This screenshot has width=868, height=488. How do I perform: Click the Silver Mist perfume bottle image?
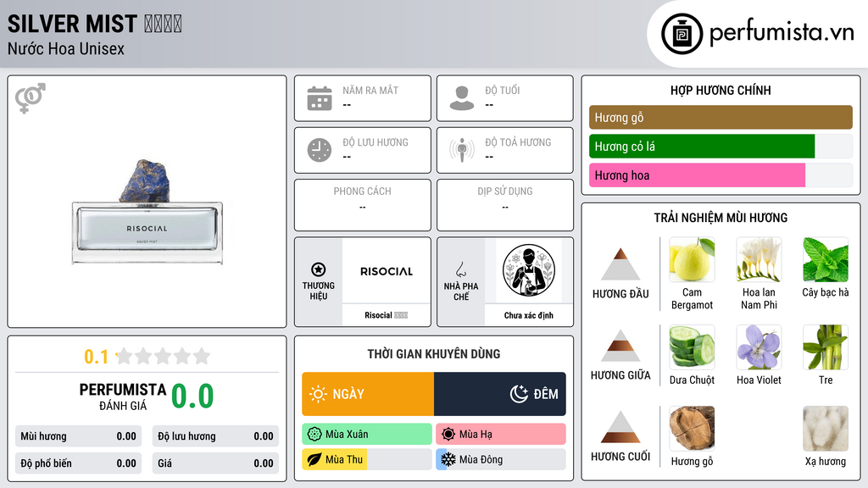(147, 212)
